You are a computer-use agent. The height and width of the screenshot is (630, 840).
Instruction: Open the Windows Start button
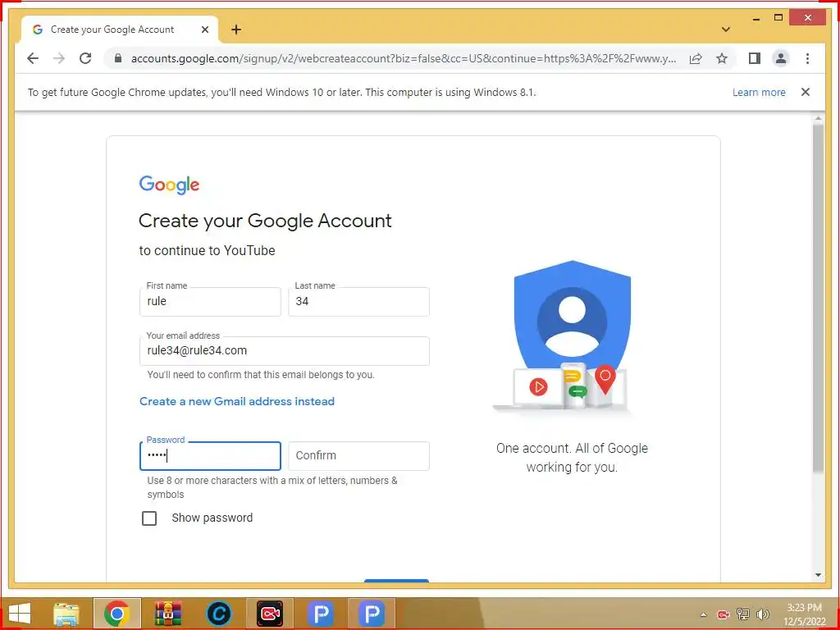pyautogui.click(x=20, y=614)
